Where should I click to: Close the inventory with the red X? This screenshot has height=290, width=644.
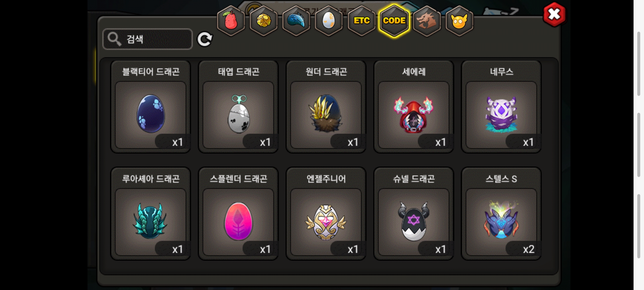(x=554, y=15)
